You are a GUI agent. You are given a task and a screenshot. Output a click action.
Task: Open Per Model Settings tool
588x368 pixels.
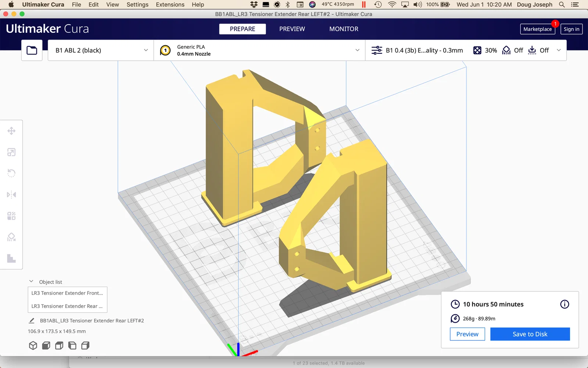(11, 216)
